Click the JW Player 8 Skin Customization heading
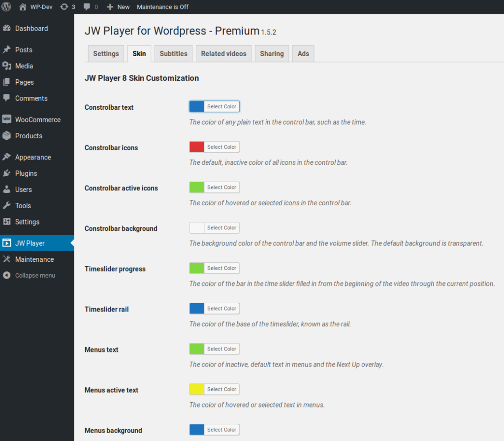The image size is (504, 441). coord(142,78)
